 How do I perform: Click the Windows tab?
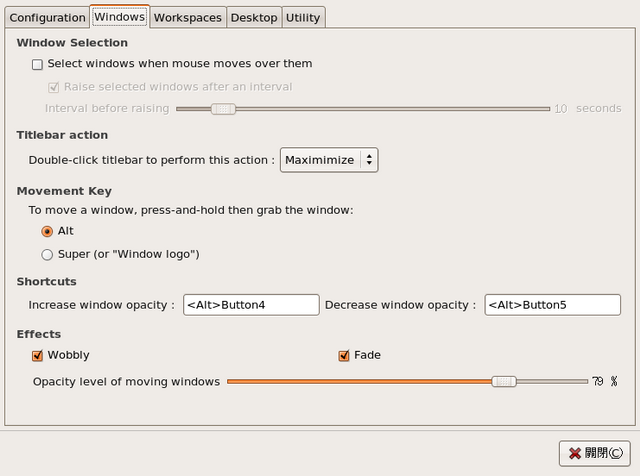pyautogui.click(x=120, y=17)
